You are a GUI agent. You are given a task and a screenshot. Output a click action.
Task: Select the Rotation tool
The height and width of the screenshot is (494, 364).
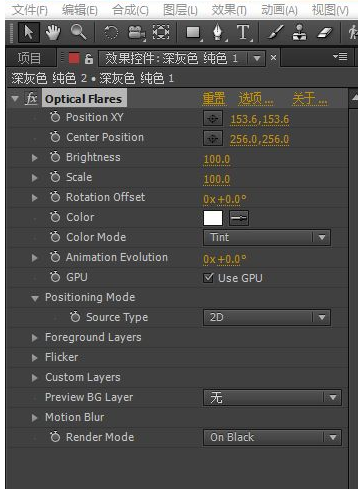(111, 33)
